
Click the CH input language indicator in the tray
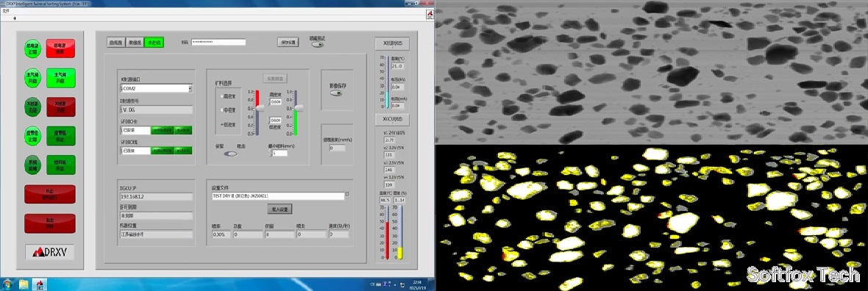pos(373,284)
